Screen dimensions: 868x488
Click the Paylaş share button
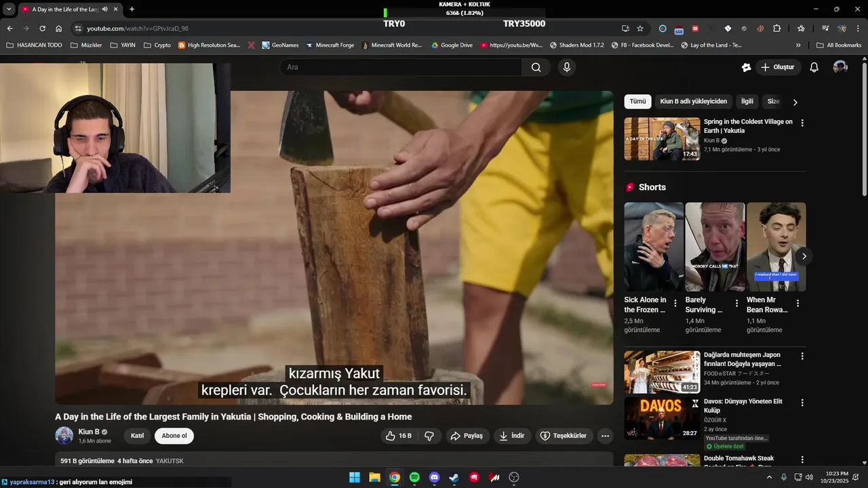467,436
